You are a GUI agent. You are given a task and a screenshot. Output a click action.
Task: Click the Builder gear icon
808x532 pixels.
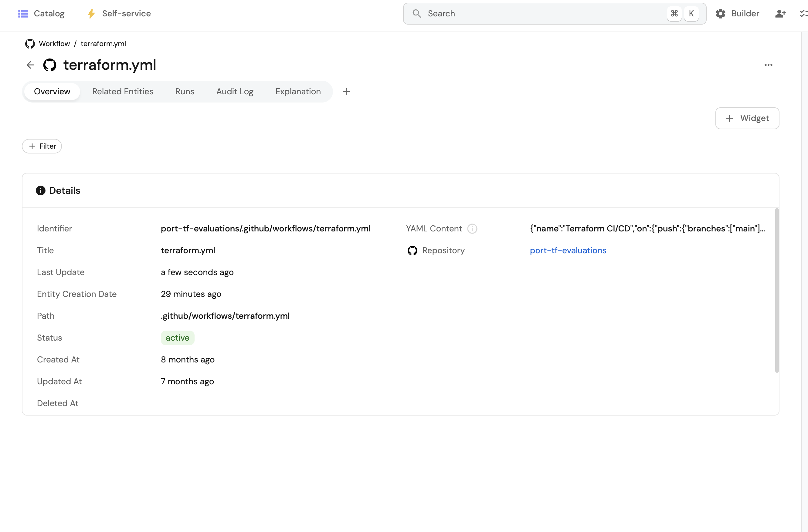tap(720, 14)
